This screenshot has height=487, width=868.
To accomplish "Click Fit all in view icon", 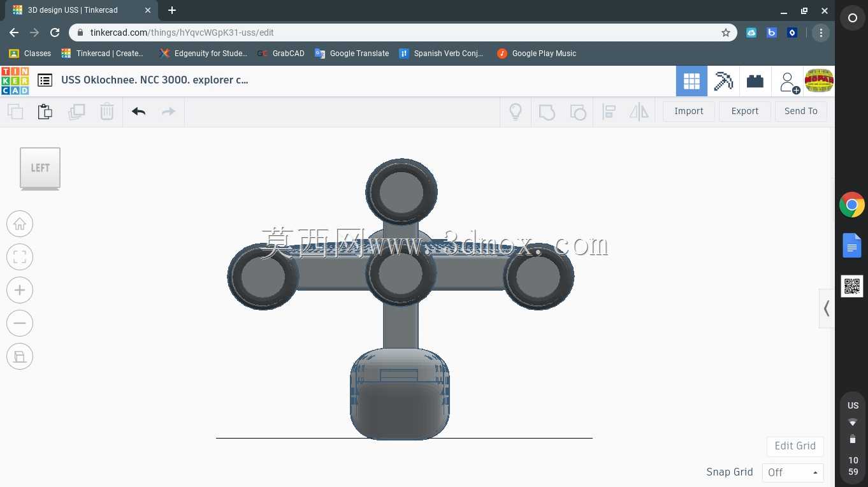I will coord(20,257).
